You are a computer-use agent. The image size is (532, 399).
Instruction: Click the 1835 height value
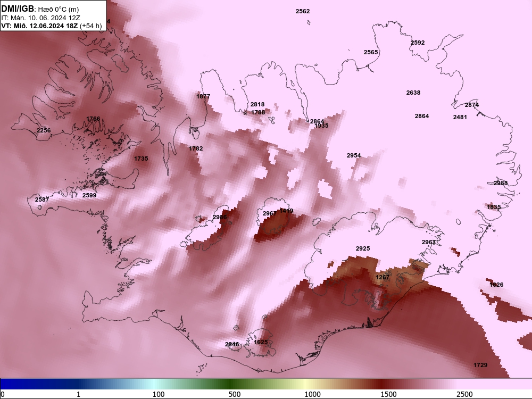point(494,207)
